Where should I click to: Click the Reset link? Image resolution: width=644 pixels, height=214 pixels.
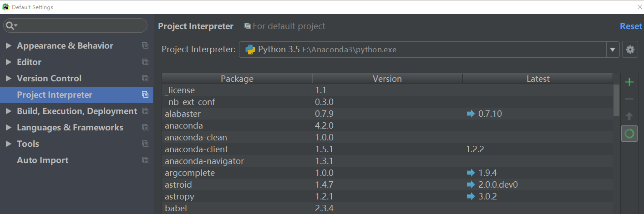coord(631,26)
